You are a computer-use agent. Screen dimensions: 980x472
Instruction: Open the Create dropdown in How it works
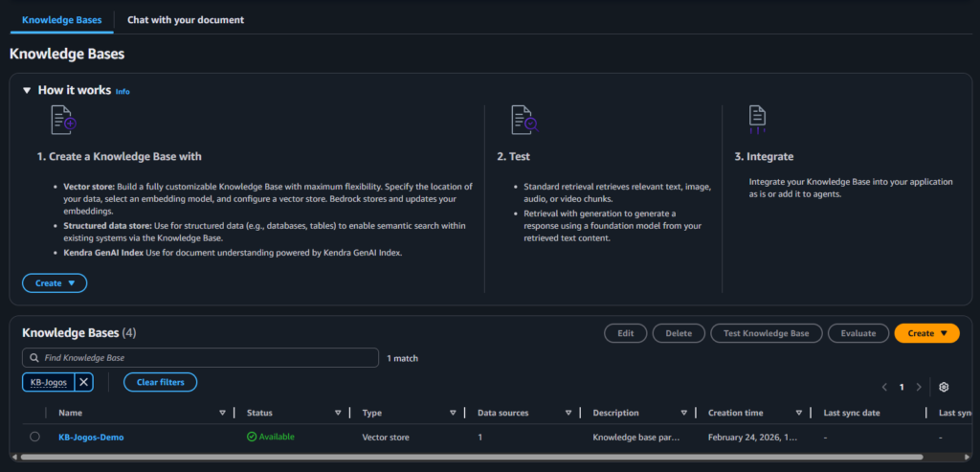click(55, 283)
